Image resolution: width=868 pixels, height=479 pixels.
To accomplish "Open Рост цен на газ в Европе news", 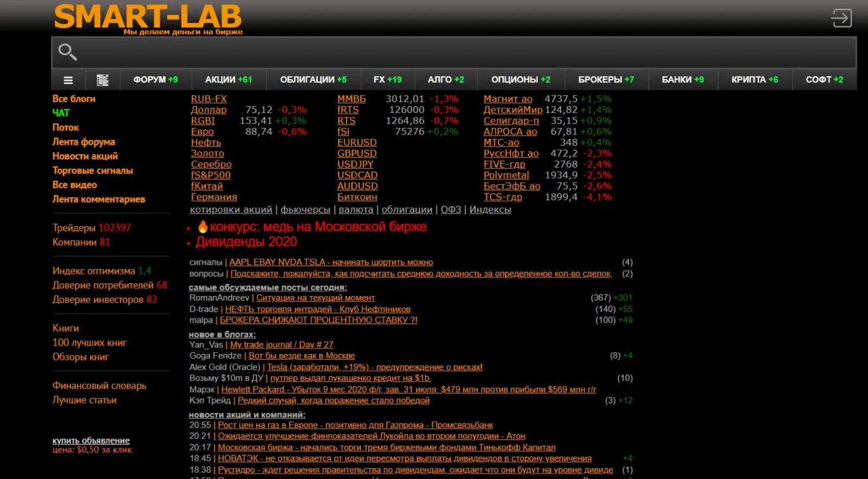I will pyautogui.click(x=355, y=425).
